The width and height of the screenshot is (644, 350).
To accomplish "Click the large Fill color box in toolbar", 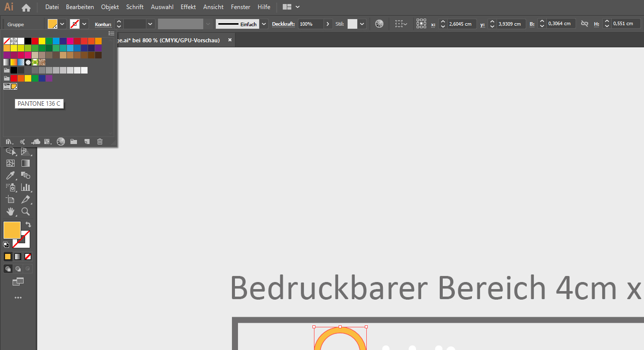I will [x=12, y=230].
